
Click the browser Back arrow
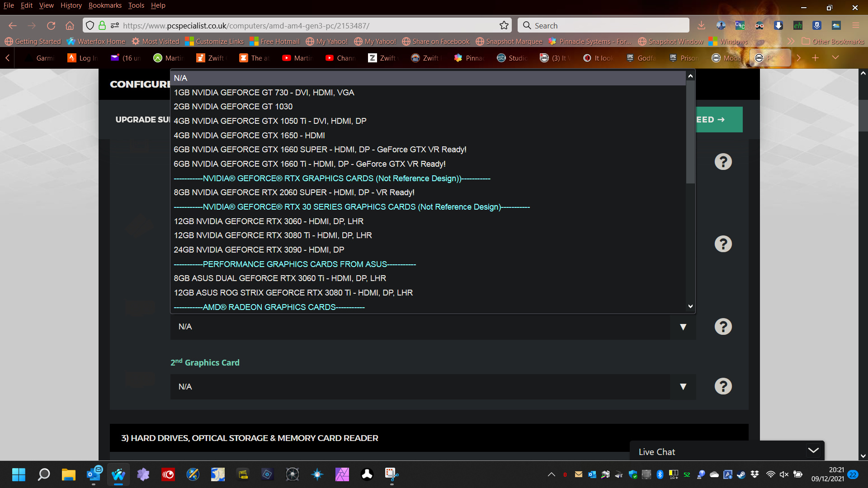click(13, 26)
